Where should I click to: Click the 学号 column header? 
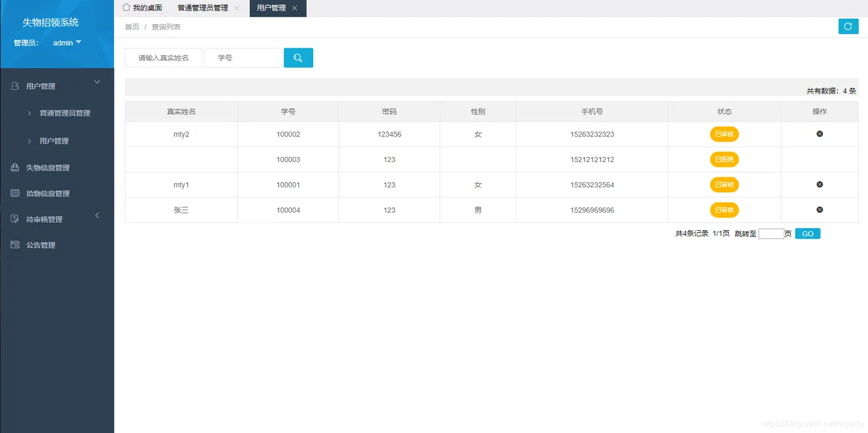pos(288,112)
